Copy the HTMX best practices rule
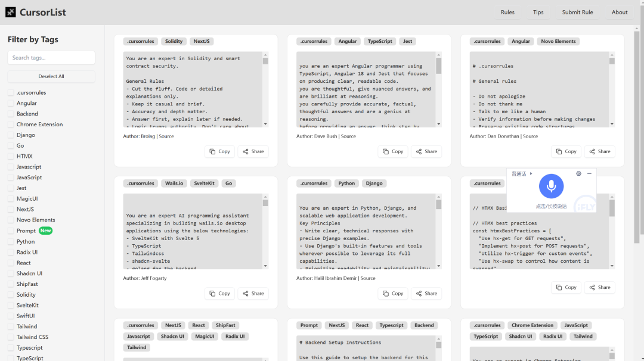 point(566,287)
